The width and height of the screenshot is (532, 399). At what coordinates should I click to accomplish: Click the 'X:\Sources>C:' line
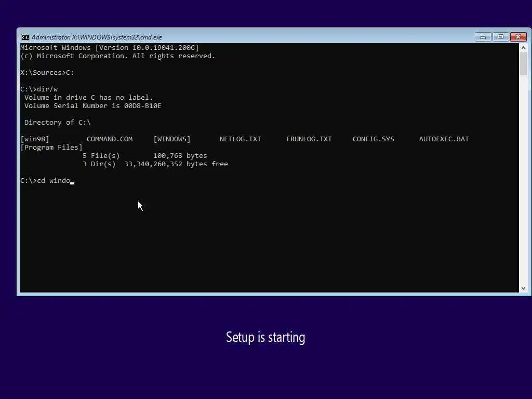coord(47,73)
